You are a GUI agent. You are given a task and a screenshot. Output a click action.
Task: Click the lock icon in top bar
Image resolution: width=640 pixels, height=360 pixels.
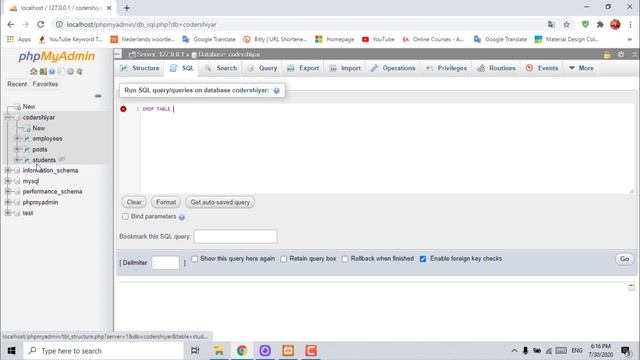[x=607, y=55]
